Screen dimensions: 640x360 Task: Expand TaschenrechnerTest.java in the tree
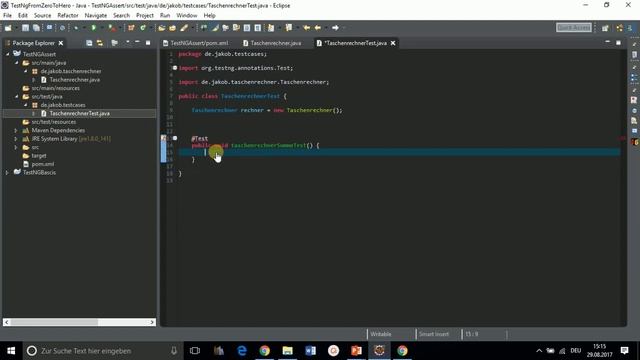pos(34,113)
